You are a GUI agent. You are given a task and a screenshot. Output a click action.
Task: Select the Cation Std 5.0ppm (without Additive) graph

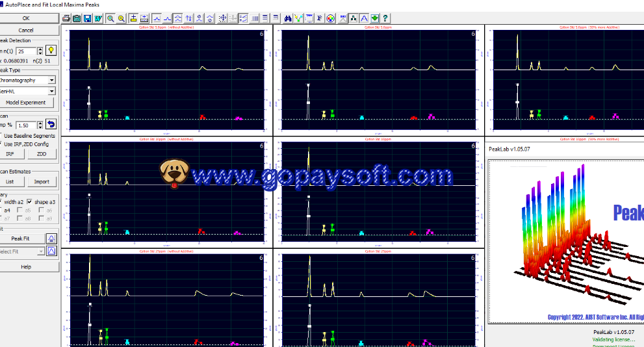pos(167,80)
